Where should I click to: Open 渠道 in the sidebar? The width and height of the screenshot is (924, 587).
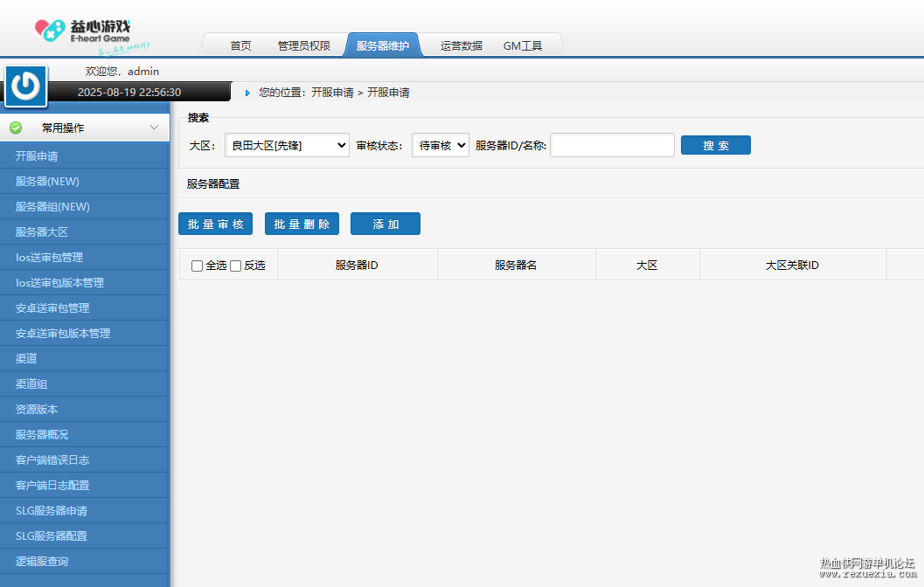[x=85, y=358]
